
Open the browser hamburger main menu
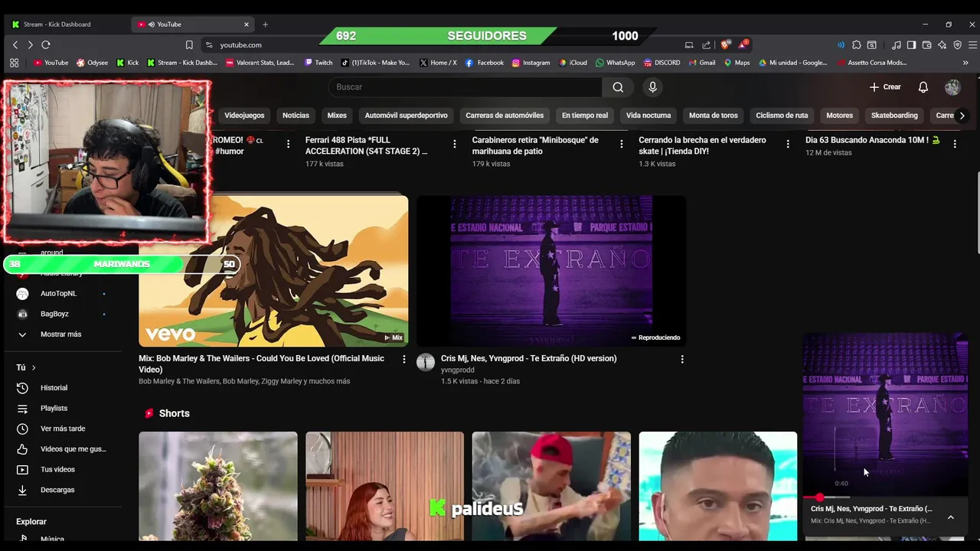(x=972, y=45)
